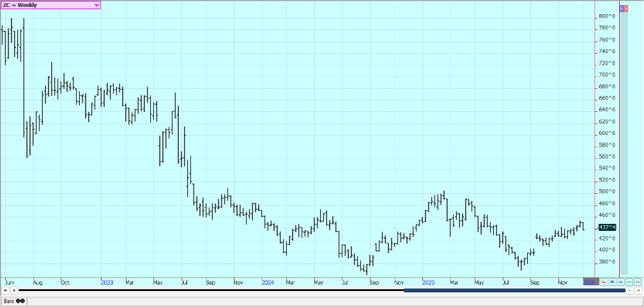Viewport: 644px width, 307px height.
Task: Click the green dash icon in bottom toolbar
Action: [629, 281]
